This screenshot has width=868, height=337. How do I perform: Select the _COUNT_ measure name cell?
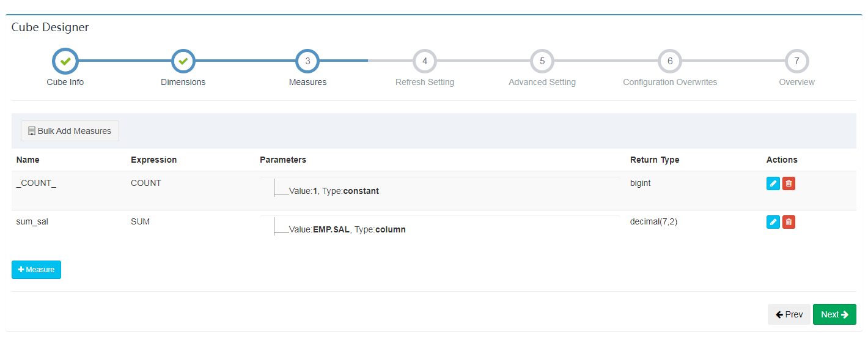(x=36, y=183)
